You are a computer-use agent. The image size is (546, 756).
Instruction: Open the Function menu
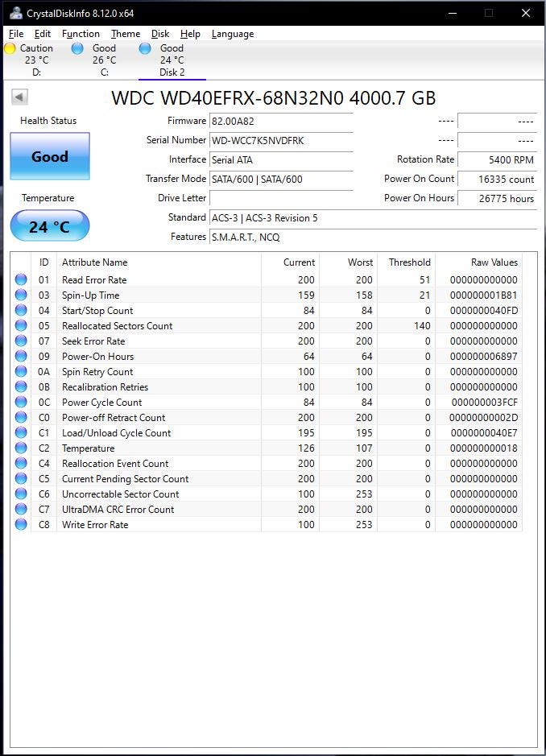tap(81, 34)
